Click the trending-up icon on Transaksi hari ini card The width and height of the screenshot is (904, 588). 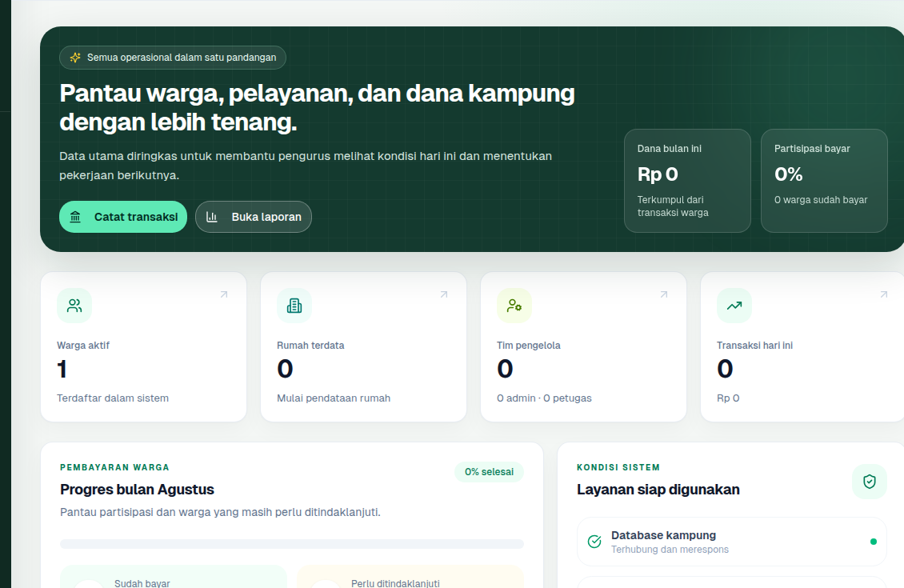coord(734,306)
